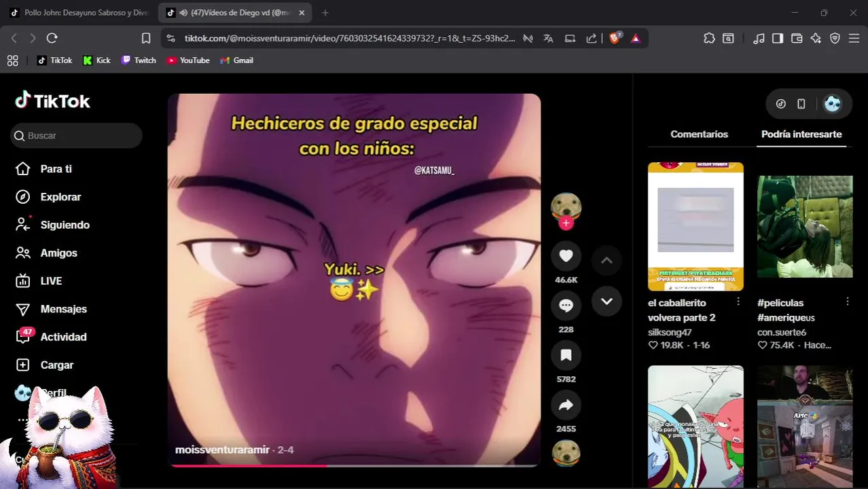Seek the video using the red progress bar
Image resolution: width=868 pixels, height=489 pixels.
[354, 465]
